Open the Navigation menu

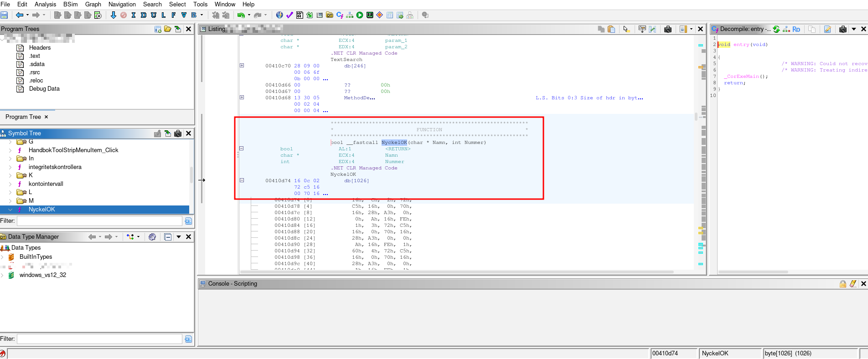pyautogui.click(x=122, y=4)
